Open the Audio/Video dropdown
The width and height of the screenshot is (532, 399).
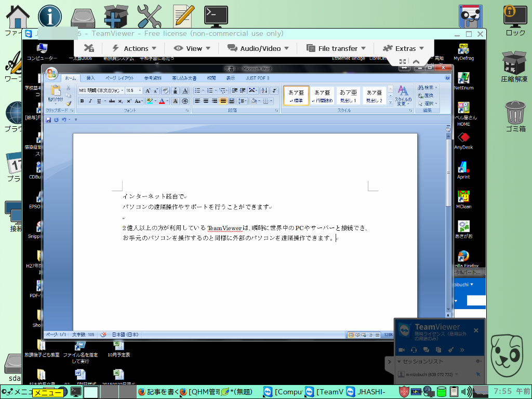click(x=258, y=48)
